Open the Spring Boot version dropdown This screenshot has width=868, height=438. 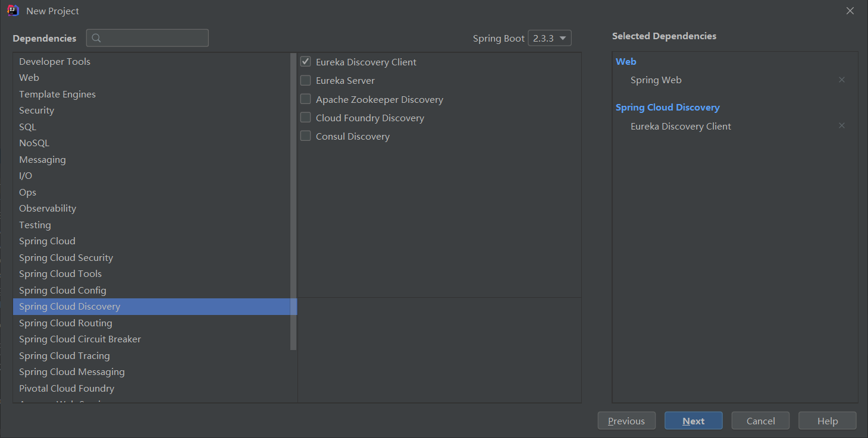coord(549,38)
